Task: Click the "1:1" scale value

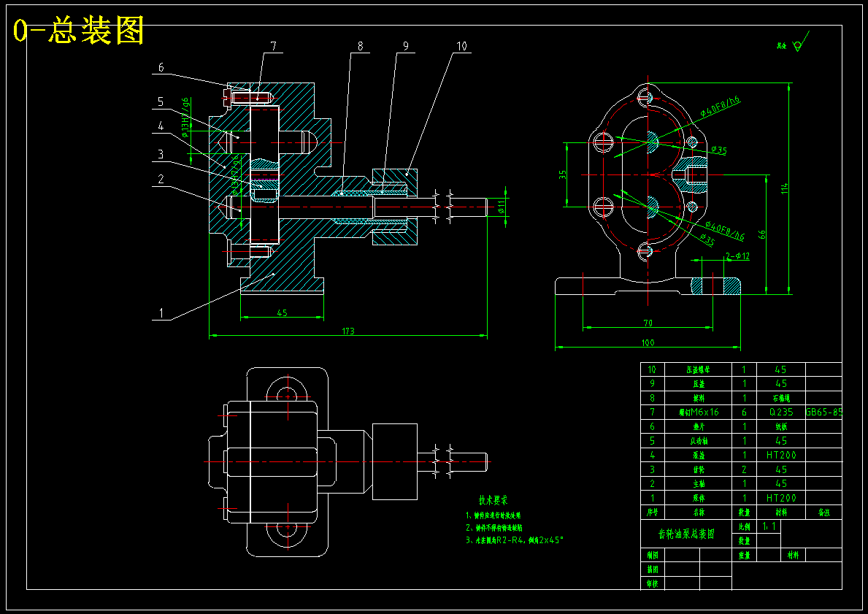Action: coord(769,526)
